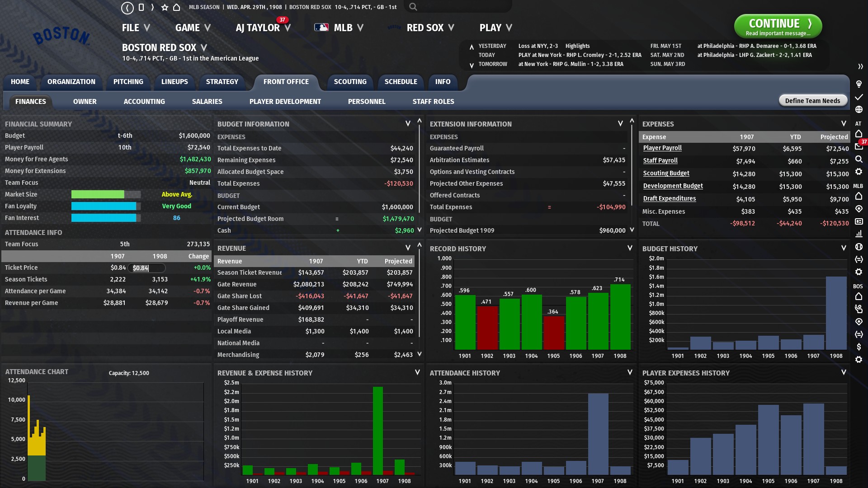Screen dimensions: 868x488
Task: Click the statistics bar chart sidebar icon
Action: coord(859,234)
